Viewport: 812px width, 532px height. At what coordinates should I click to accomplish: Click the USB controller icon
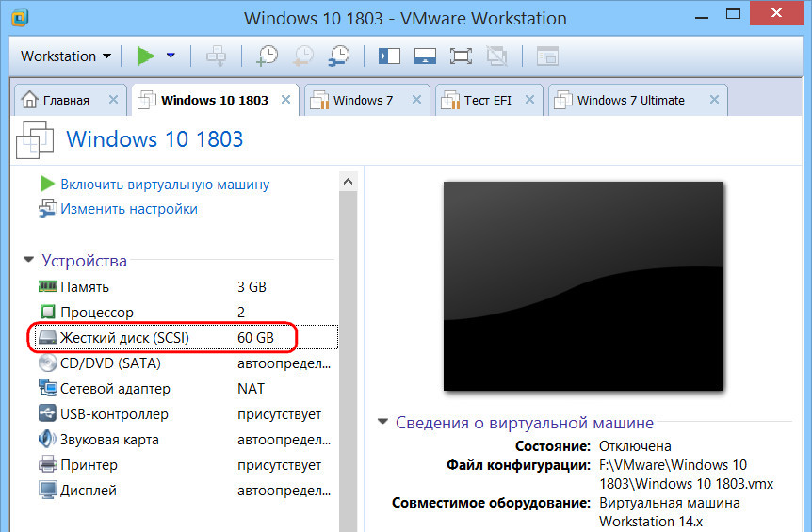tap(48, 413)
